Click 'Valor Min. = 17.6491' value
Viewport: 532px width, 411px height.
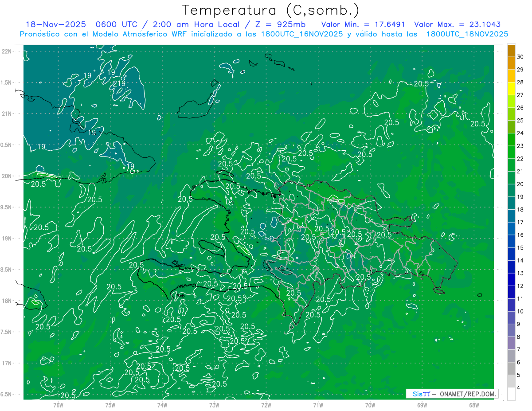coord(363,24)
